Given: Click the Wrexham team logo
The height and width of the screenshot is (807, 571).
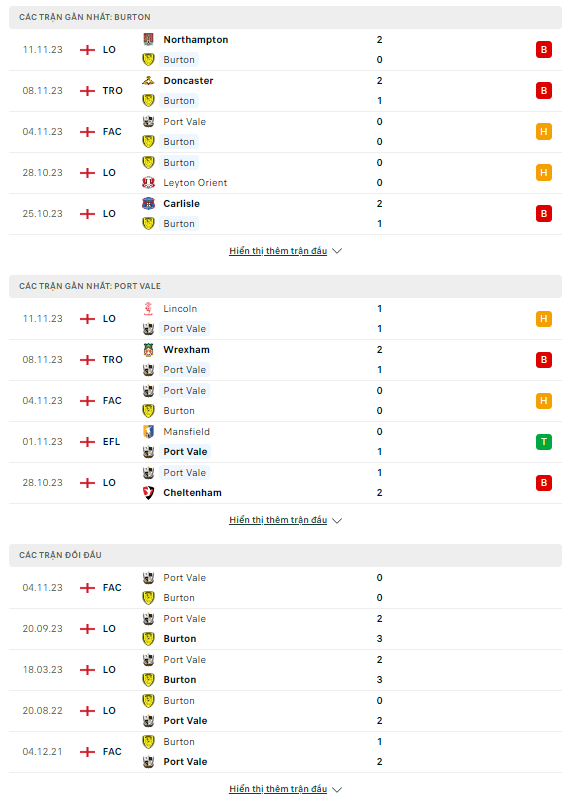Looking at the screenshot, I should pos(148,349).
